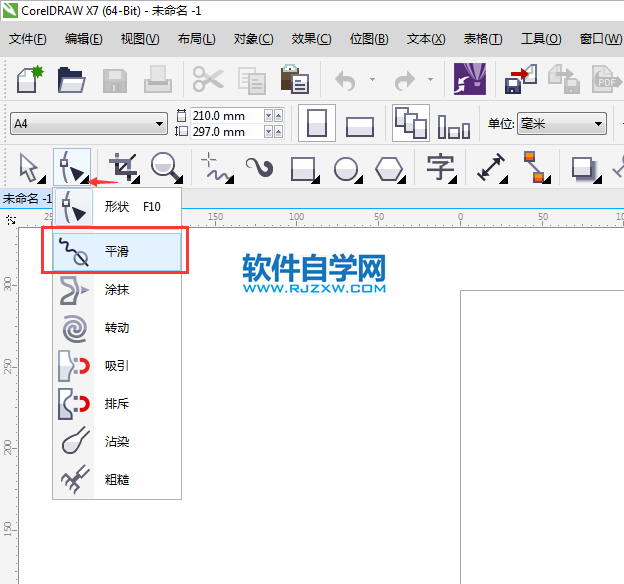
Task: Open 表格(T) menu
Action: coord(483,39)
